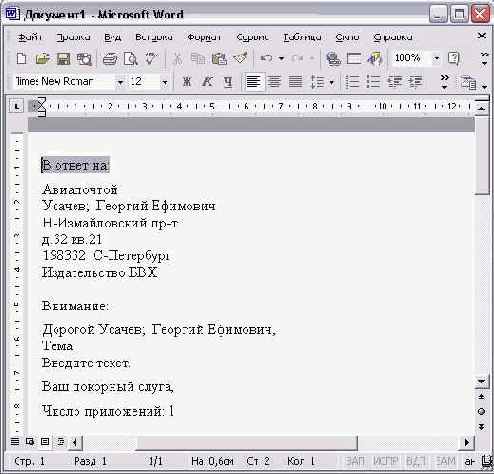Switch to Normal view icon
494x474 pixels.
(15, 442)
